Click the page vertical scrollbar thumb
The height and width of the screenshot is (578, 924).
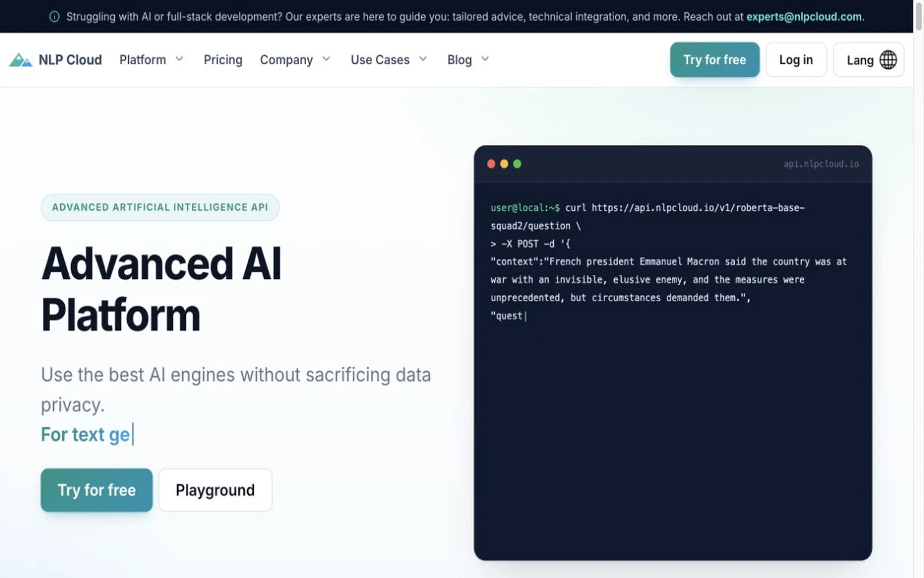[918, 15]
